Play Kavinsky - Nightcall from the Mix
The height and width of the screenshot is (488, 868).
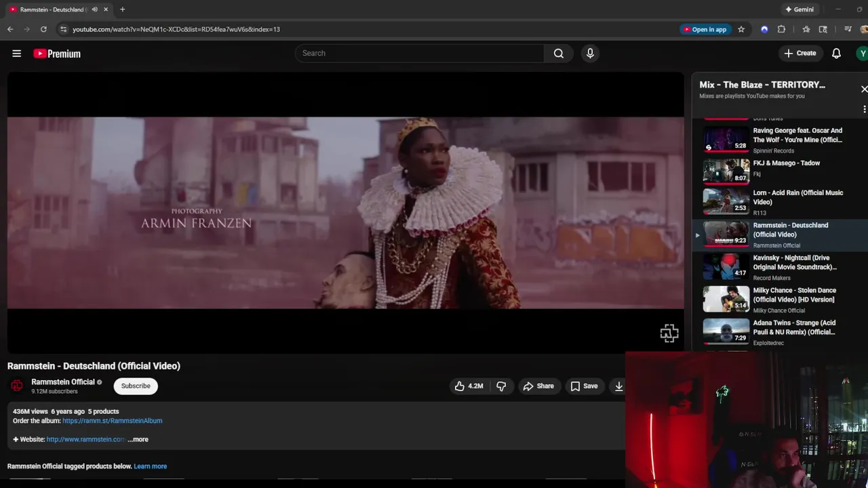(780, 267)
